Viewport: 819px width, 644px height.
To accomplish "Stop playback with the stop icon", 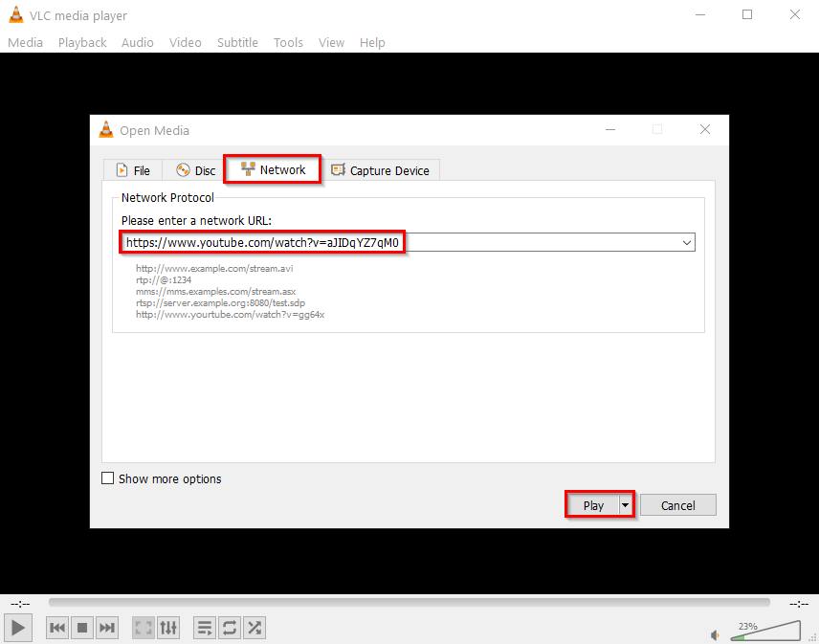I will 82,628.
